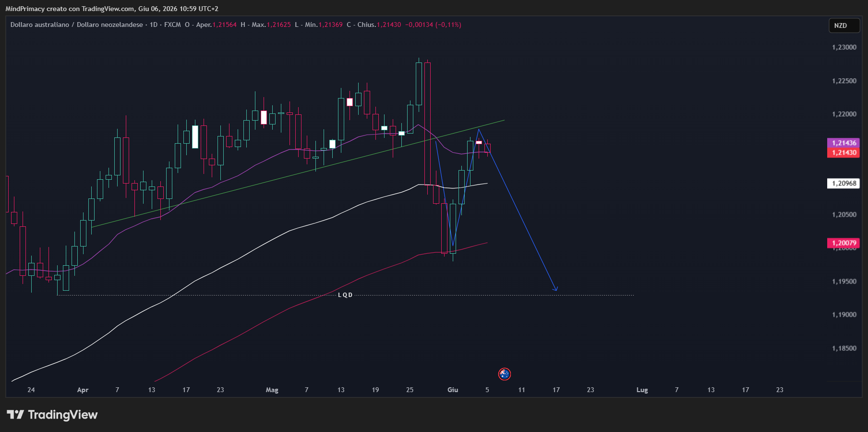The width and height of the screenshot is (868, 432).
Task: Click the white 1,20968 moving average label
Action: click(844, 183)
